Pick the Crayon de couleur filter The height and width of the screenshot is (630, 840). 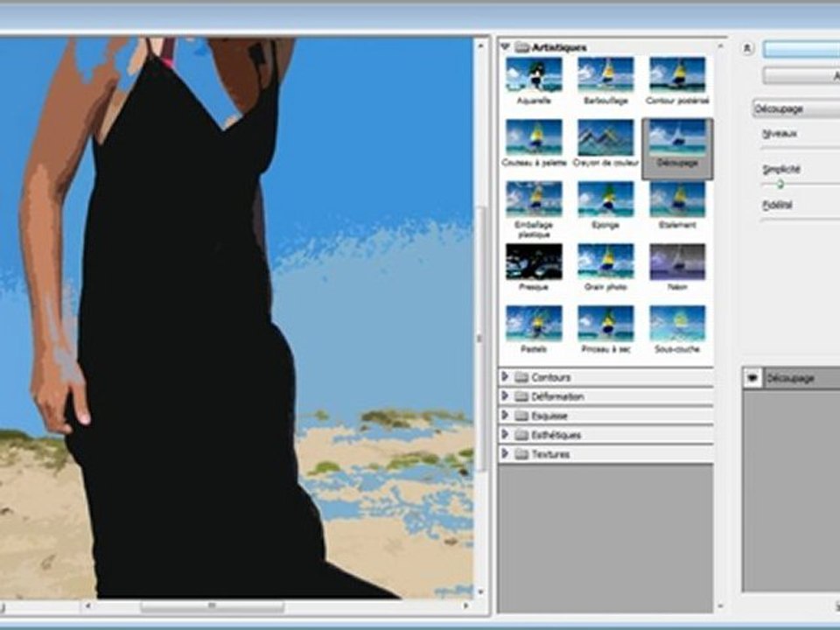605,137
